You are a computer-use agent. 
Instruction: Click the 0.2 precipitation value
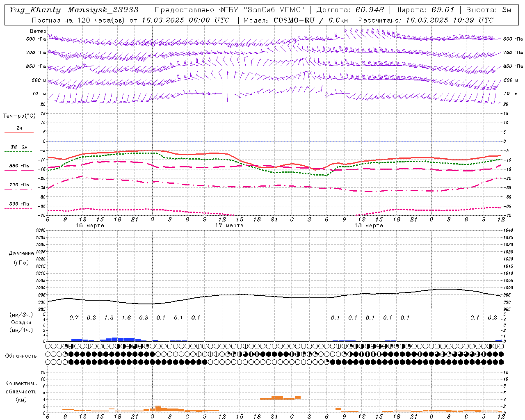[492, 317]
